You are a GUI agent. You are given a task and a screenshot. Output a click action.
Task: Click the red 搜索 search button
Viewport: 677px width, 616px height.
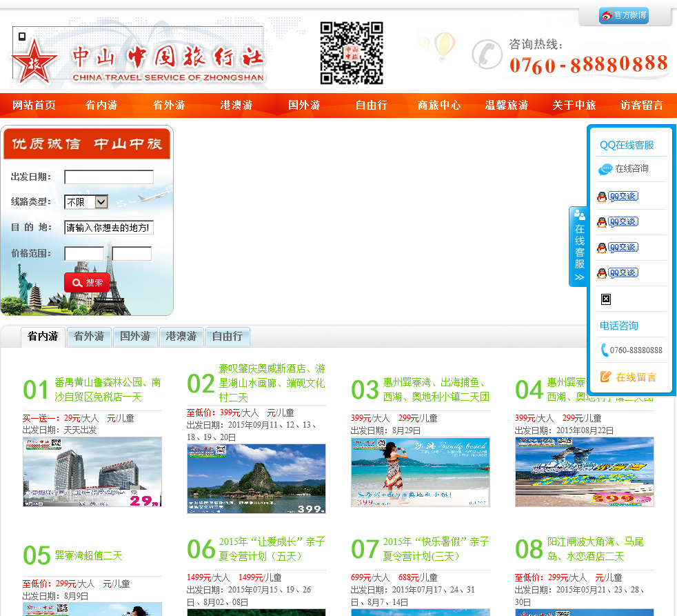(x=87, y=283)
